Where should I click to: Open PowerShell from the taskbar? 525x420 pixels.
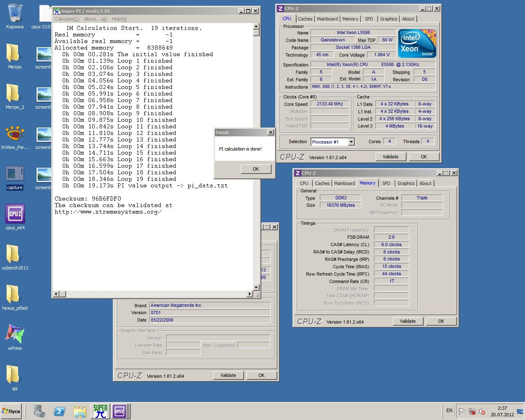click(60, 411)
